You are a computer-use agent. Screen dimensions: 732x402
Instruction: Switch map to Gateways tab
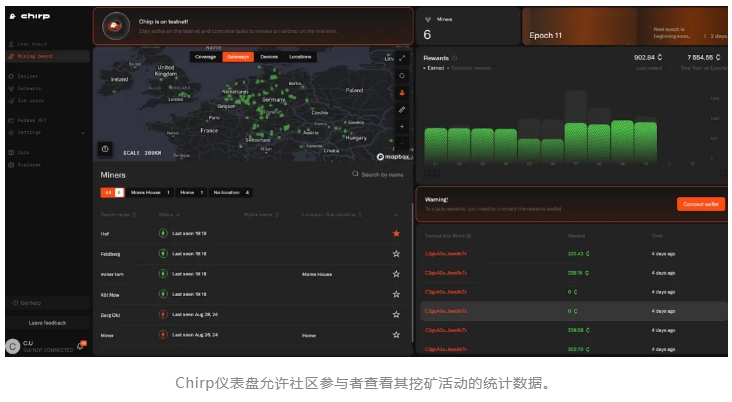(238, 57)
